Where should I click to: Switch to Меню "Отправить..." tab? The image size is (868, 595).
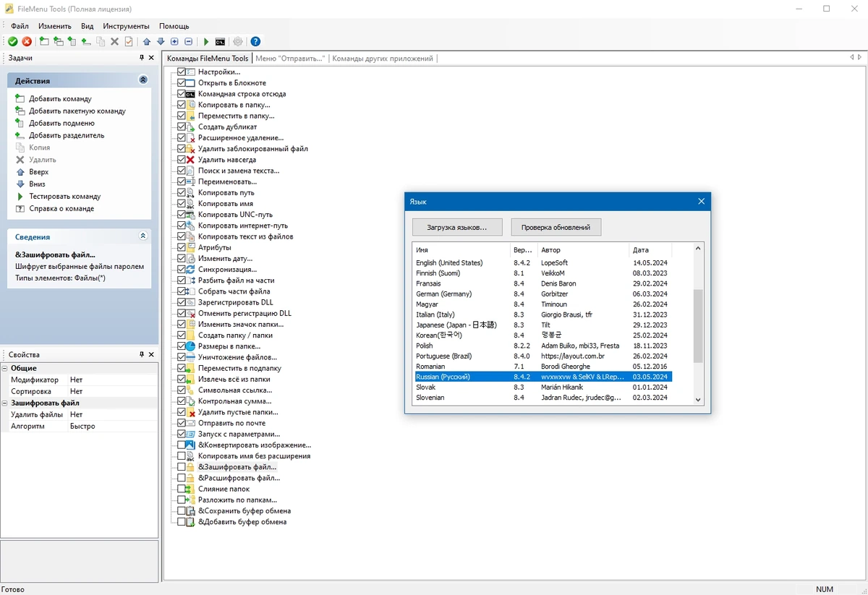click(x=290, y=59)
